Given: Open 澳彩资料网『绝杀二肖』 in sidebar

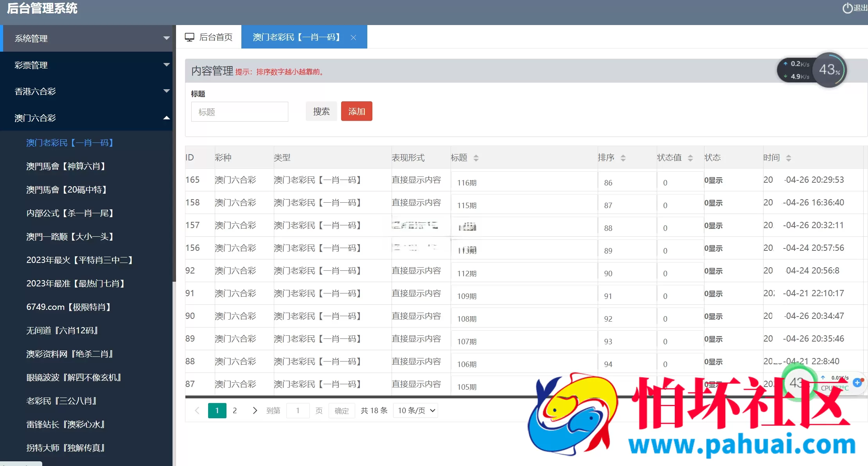Looking at the screenshot, I should click(70, 354).
